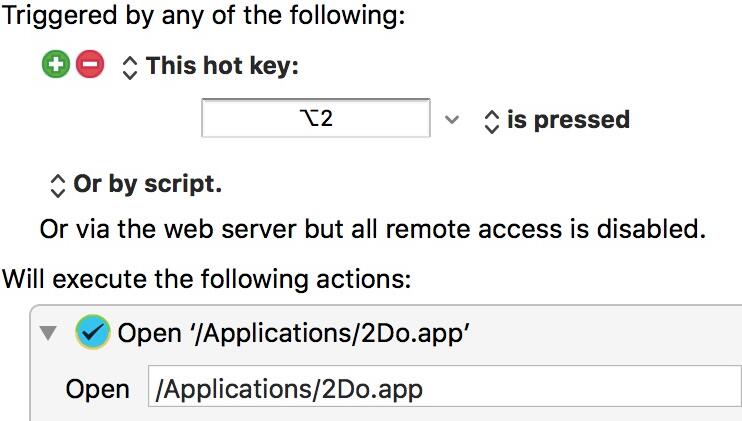Select the Open '/Applications/2Do.app' action title

pyautogui.click(x=293, y=333)
